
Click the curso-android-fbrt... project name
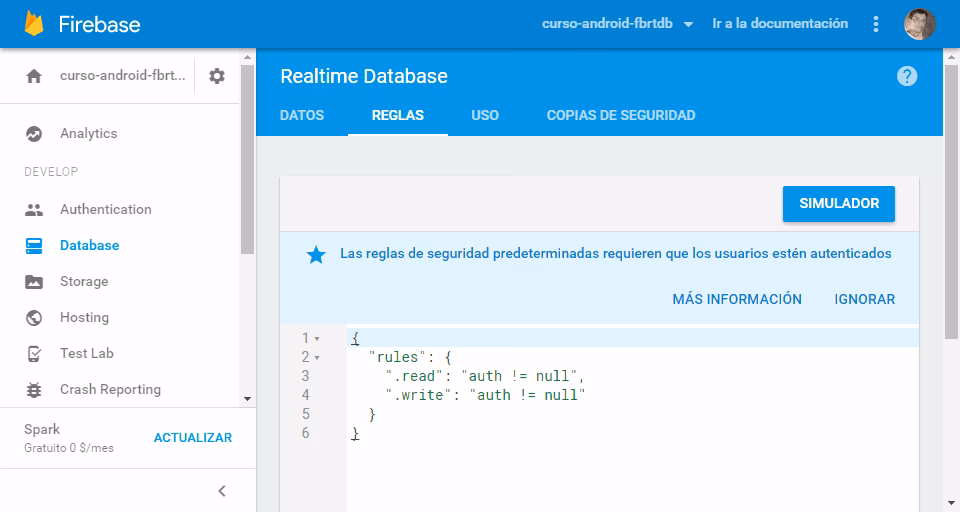coord(122,75)
